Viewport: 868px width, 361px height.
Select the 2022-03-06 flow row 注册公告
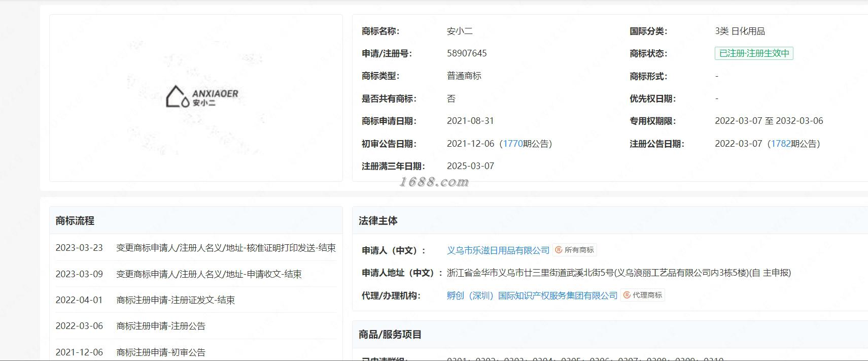pyautogui.click(x=196, y=326)
